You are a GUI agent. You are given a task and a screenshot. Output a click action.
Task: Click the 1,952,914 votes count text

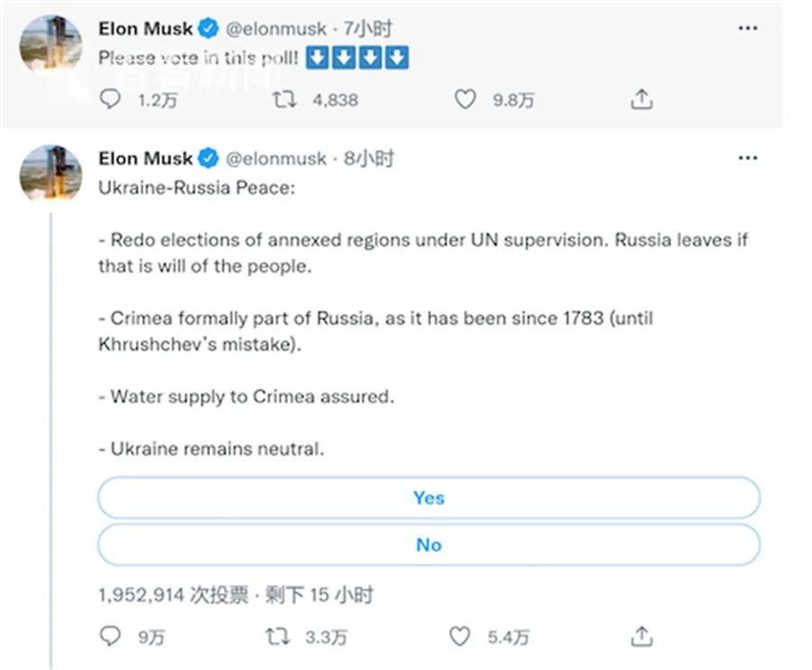click(142, 594)
